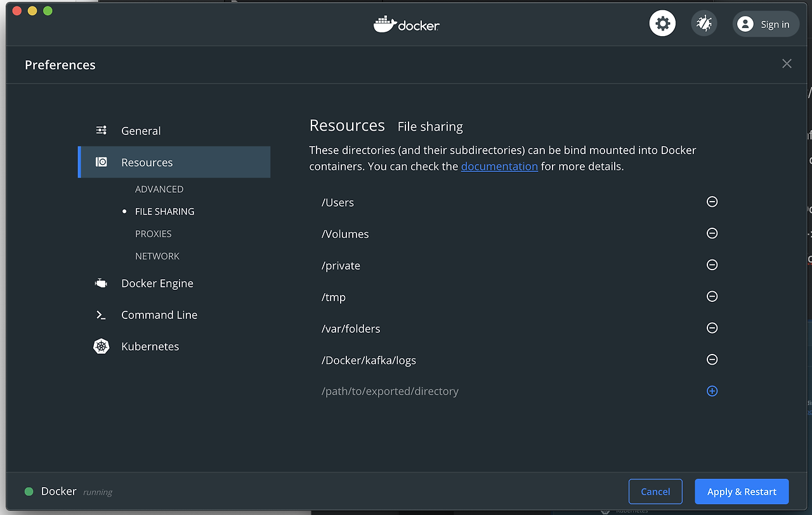The image size is (812, 515).
Task: Select the /Users path text
Action: tap(337, 202)
